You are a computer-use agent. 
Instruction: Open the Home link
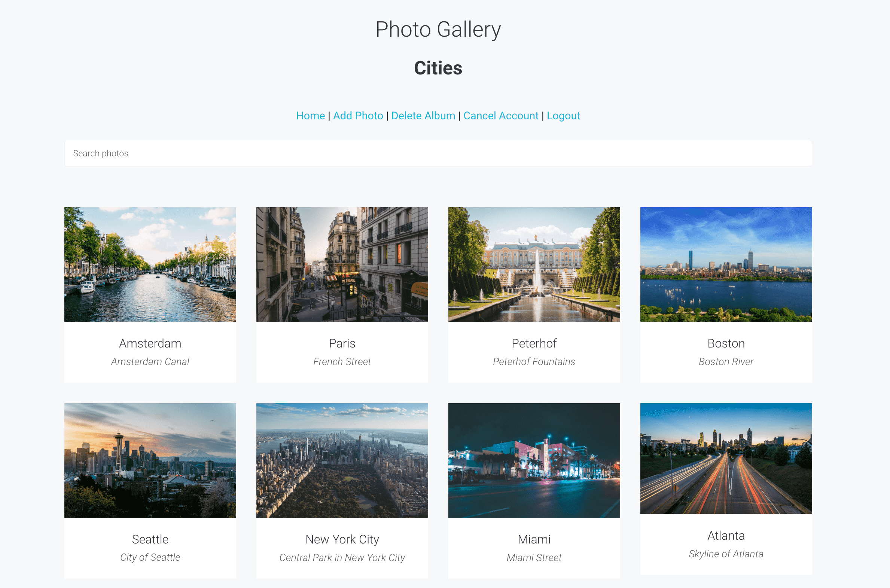point(311,116)
